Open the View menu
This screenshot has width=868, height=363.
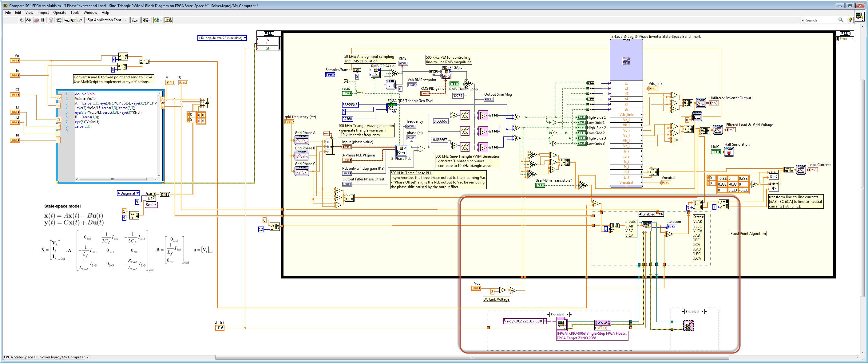[x=29, y=13]
